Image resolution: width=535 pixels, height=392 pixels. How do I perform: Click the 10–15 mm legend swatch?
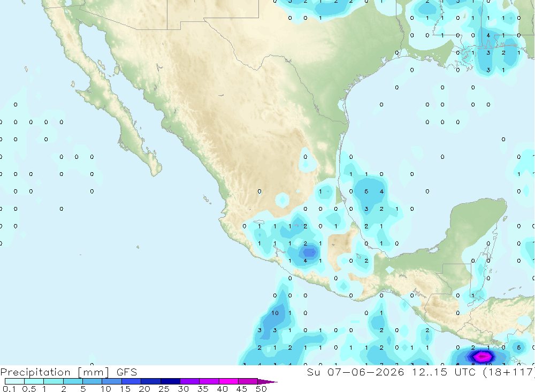click(x=112, y=381)
